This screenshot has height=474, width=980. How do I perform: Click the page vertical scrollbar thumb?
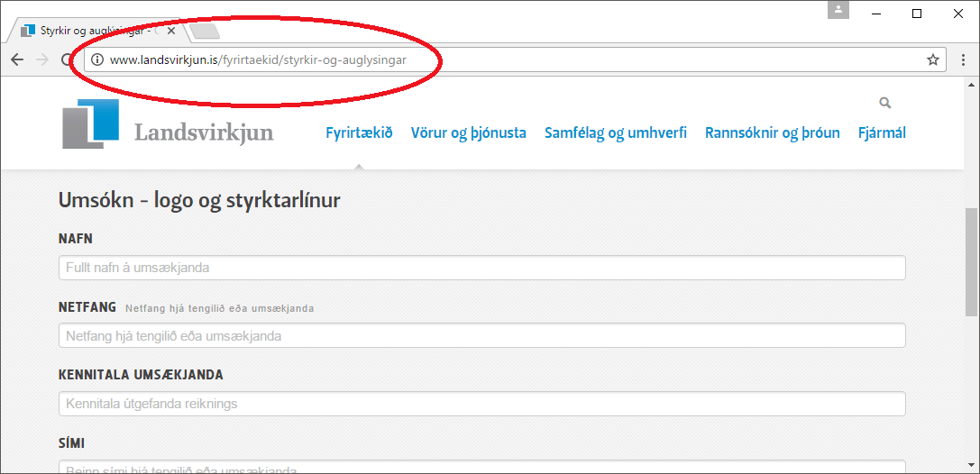971,263
